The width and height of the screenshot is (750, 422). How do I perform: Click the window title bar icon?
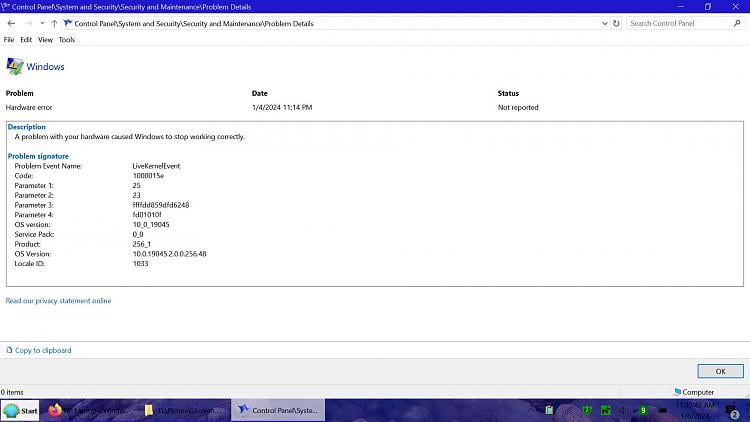click(x=5, y=6)
